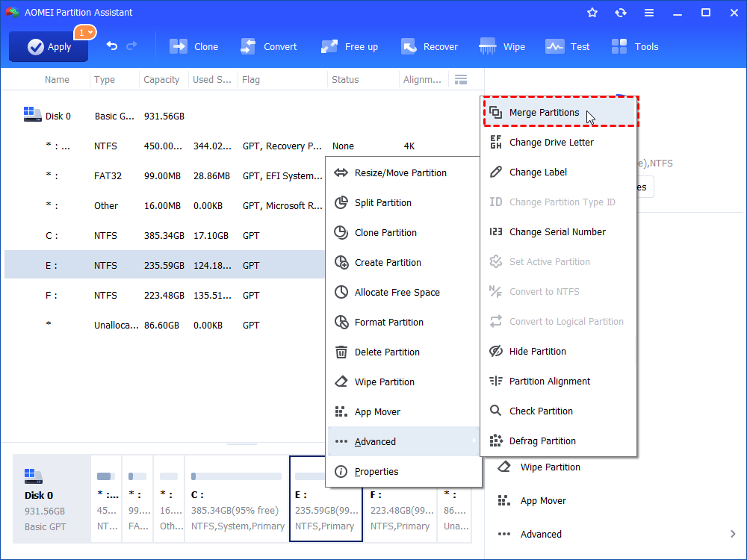Open the Recover tool
Screen dimensions: 747x560
tap(430, 46)
